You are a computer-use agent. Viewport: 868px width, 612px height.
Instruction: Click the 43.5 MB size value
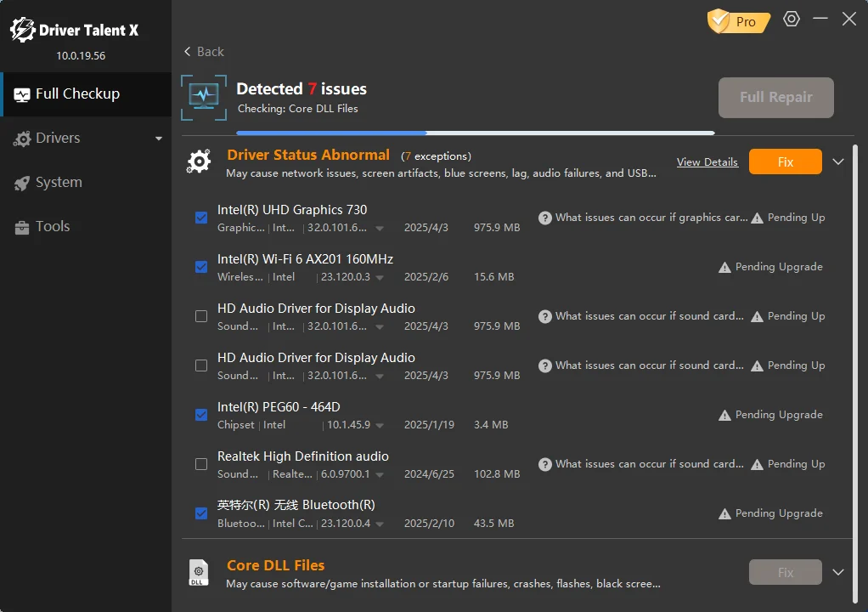coord(493,524)
